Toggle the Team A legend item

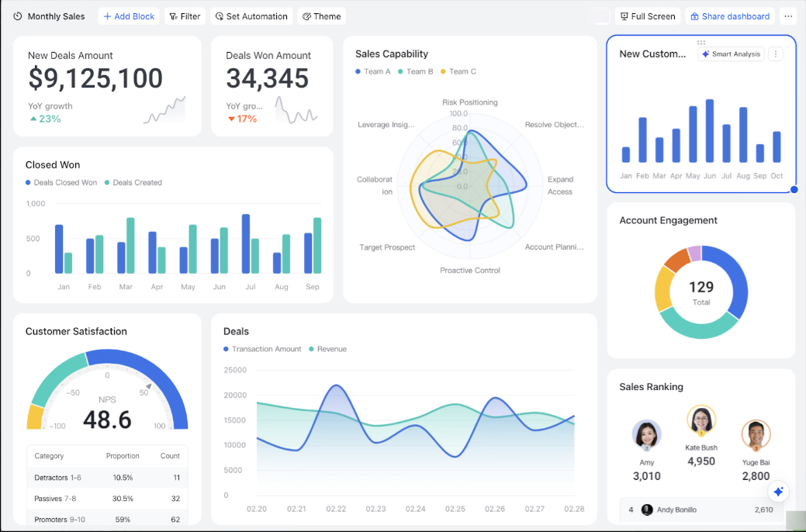[373, 71]
